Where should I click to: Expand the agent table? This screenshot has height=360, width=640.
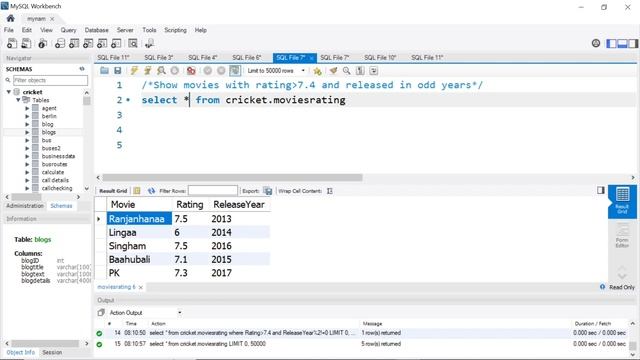(x=27, y=108)
